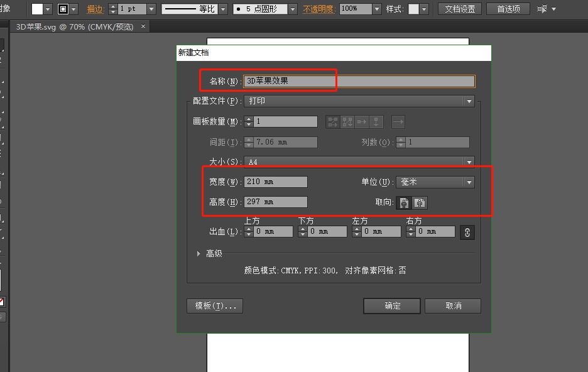Screen dimensions: 588x372
Task: Click the change-to-right-to-left layout arrow icon
Action: pyautogui.click(x=399, y=121)
